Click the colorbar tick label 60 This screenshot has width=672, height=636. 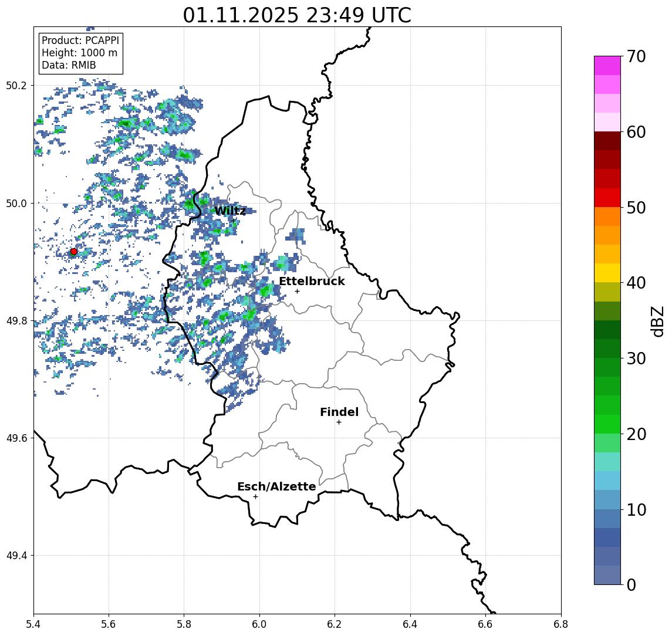pos(636,133)
